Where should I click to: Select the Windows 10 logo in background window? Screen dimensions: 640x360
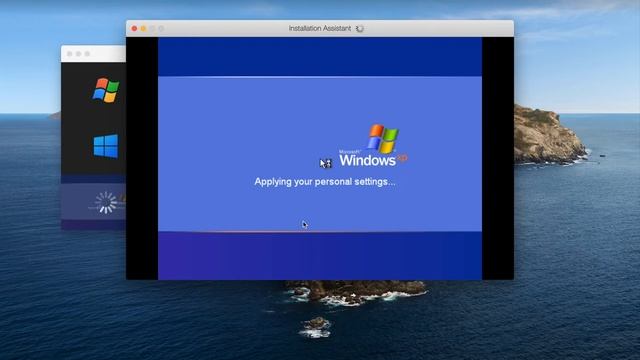click(x=106, y=146)
